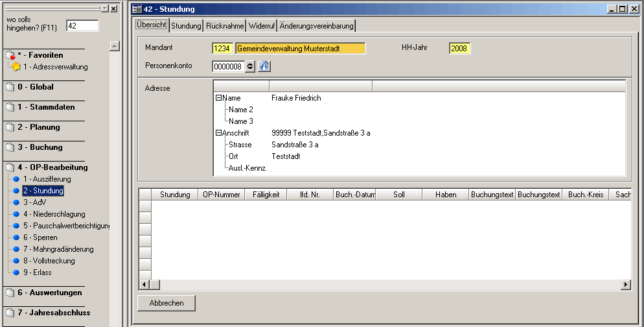Click the folder icon beside 3 - Buchung

(9, 147)
